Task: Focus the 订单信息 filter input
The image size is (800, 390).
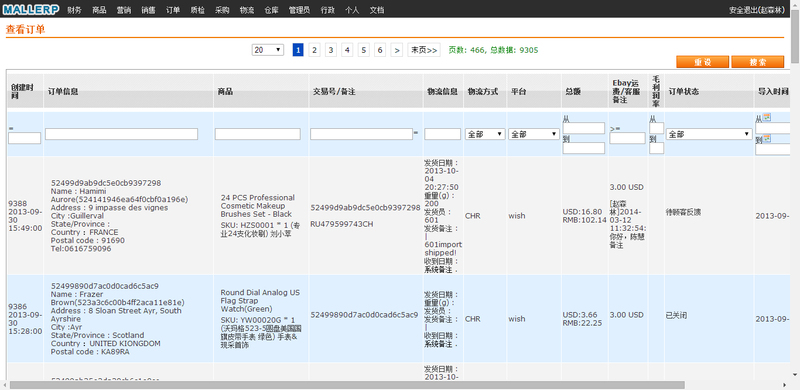Action: coord(121,134)
